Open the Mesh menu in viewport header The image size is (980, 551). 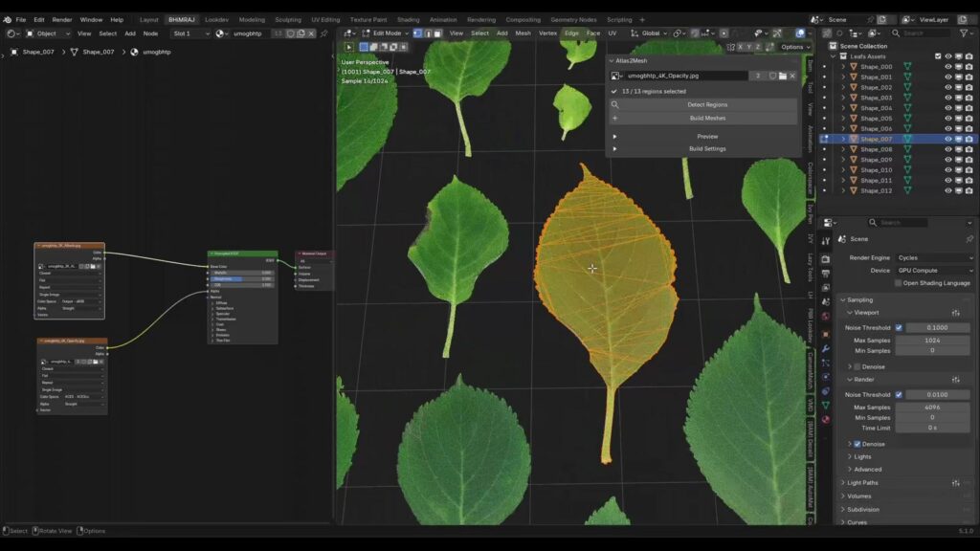(523, 33)
